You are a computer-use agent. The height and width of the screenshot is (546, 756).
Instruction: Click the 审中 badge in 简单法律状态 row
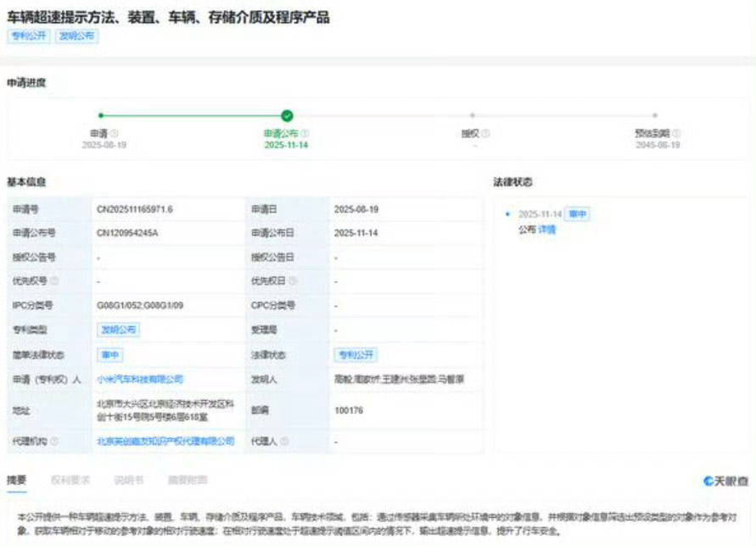pyautogui.click(x=111, y=354)
